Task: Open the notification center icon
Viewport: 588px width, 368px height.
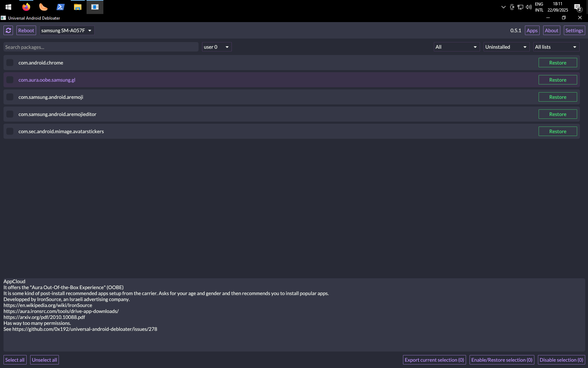Action: click(x=577, y=7)
